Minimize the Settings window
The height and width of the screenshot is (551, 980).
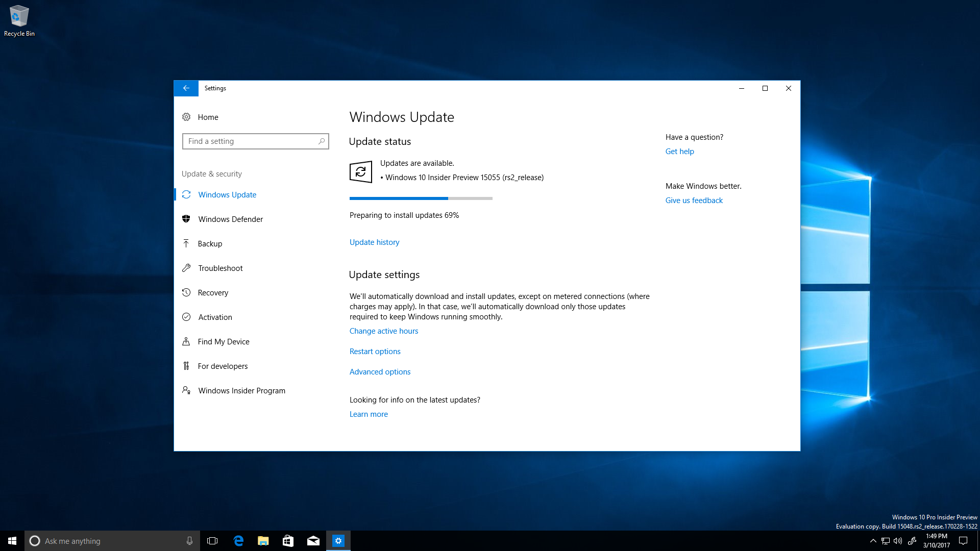[x=742, y=88]
